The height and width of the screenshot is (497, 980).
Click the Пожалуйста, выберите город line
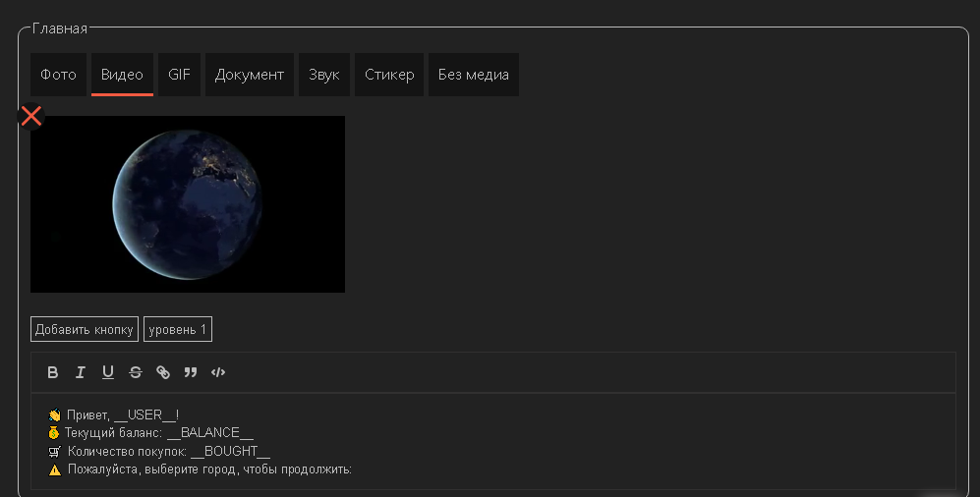200,469
